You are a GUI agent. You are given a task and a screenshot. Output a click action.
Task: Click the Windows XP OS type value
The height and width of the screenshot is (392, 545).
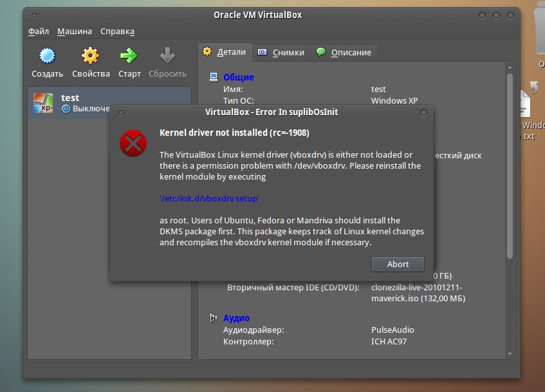tap(394, 100)
